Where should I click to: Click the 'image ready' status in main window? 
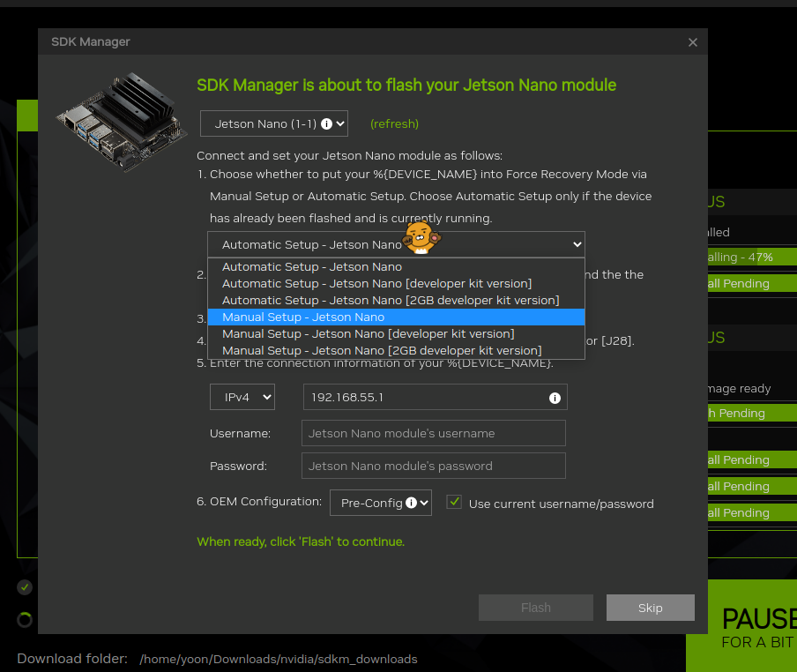coord(740,389)
